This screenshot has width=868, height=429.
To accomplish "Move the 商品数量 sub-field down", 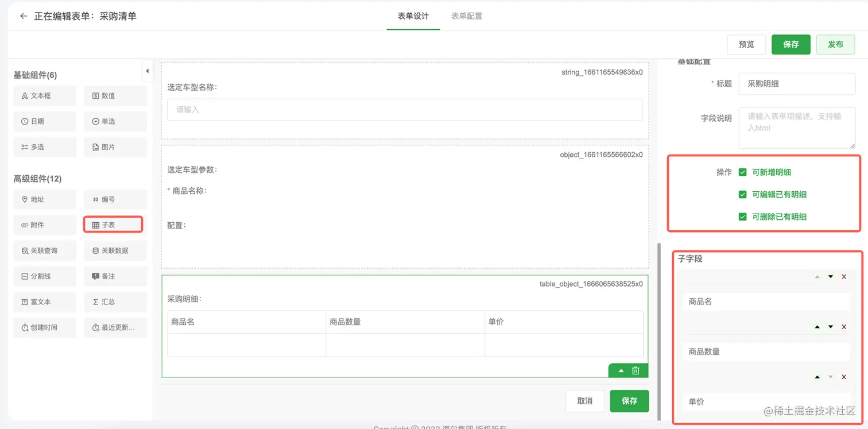I will (831, 327).
